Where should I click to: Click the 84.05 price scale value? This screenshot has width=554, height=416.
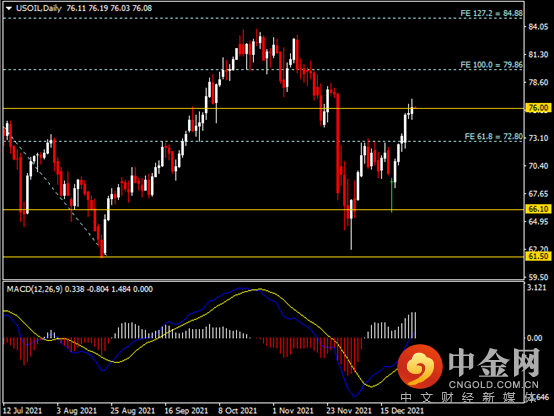(538, 27)
